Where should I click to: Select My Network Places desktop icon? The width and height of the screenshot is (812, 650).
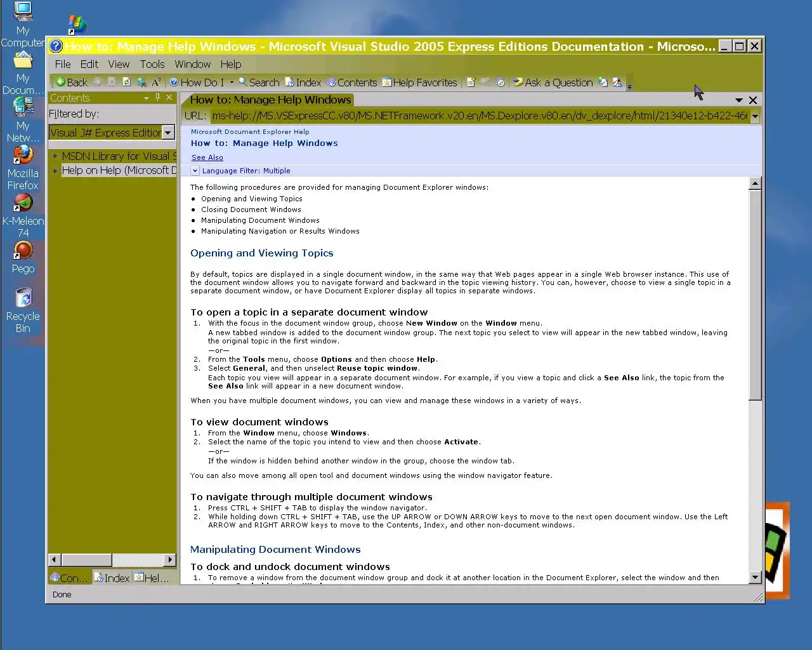[x=23, y=120]
